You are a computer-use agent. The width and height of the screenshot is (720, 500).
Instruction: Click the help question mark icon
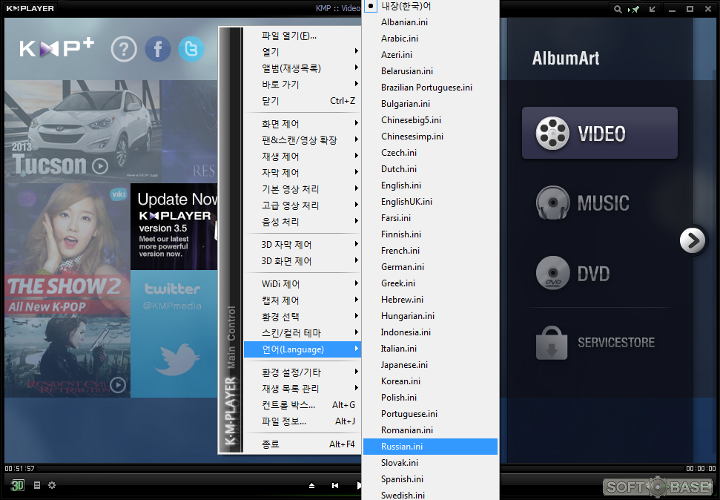[x=124, y=49]
